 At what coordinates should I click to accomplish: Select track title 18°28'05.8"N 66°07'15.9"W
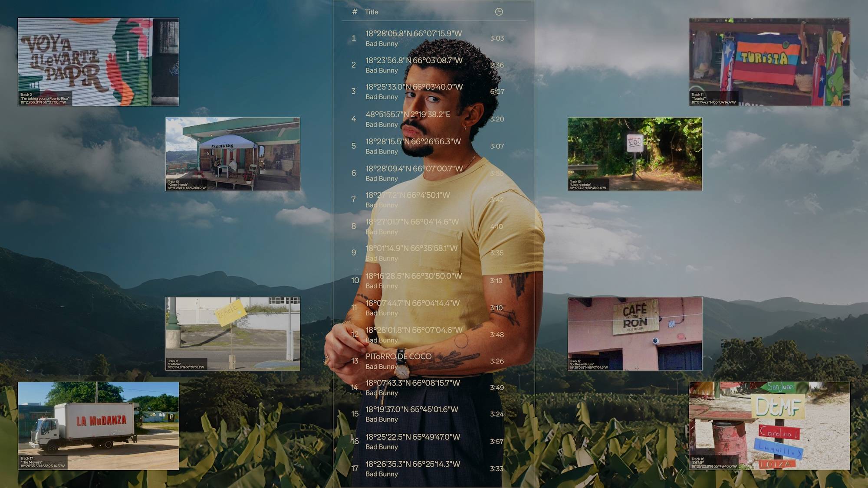[x=414, y=33]
